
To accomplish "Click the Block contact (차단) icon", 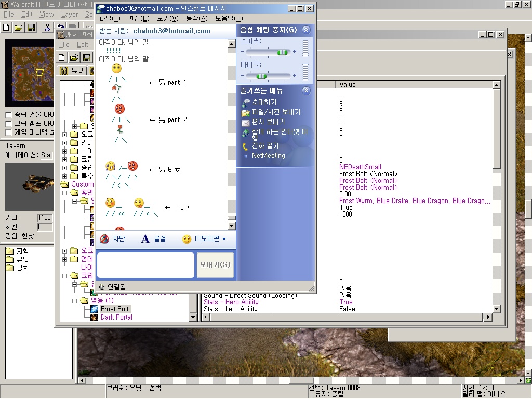I will [104, 239].
